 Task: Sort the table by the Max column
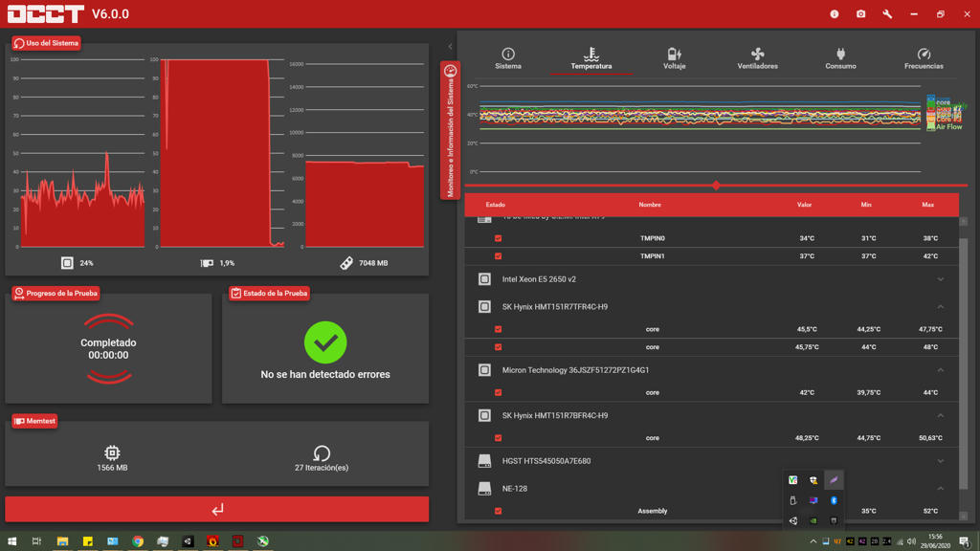(928, 205)
